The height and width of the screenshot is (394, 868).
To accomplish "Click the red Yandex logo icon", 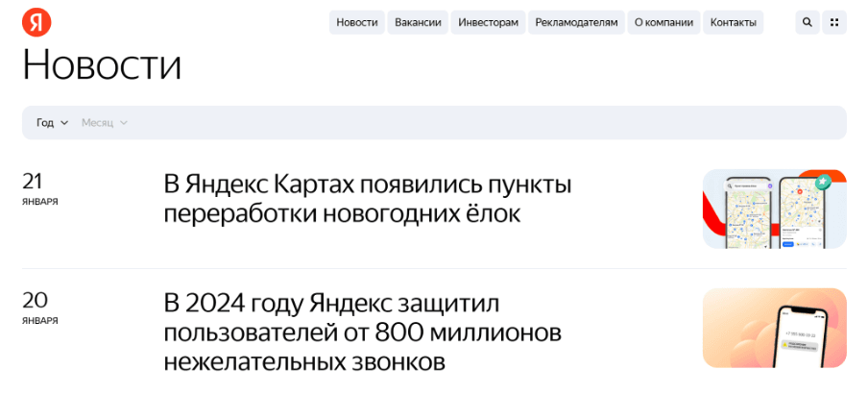I will click(x=36, y=22).
